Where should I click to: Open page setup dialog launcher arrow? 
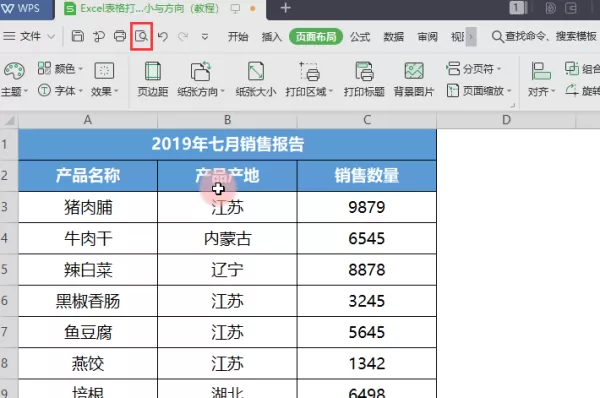pos(512,105)
